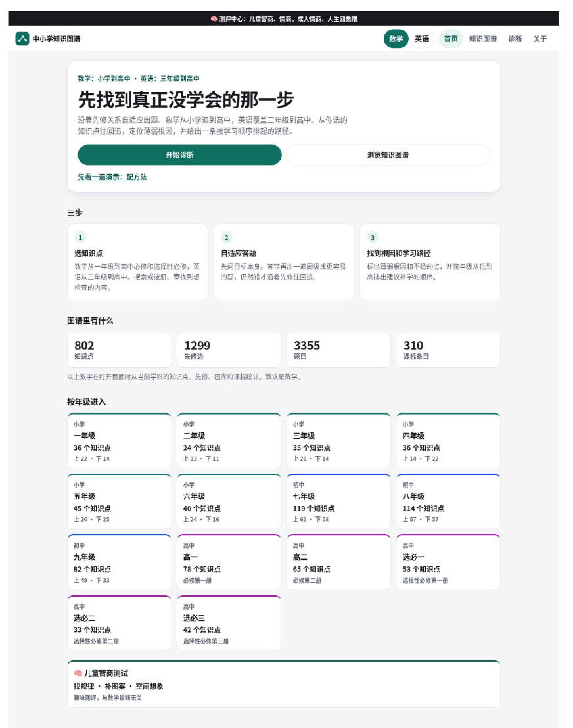Click the 310 课标条目 stat card
Screen dimensions: 573x728
[448, 350]
